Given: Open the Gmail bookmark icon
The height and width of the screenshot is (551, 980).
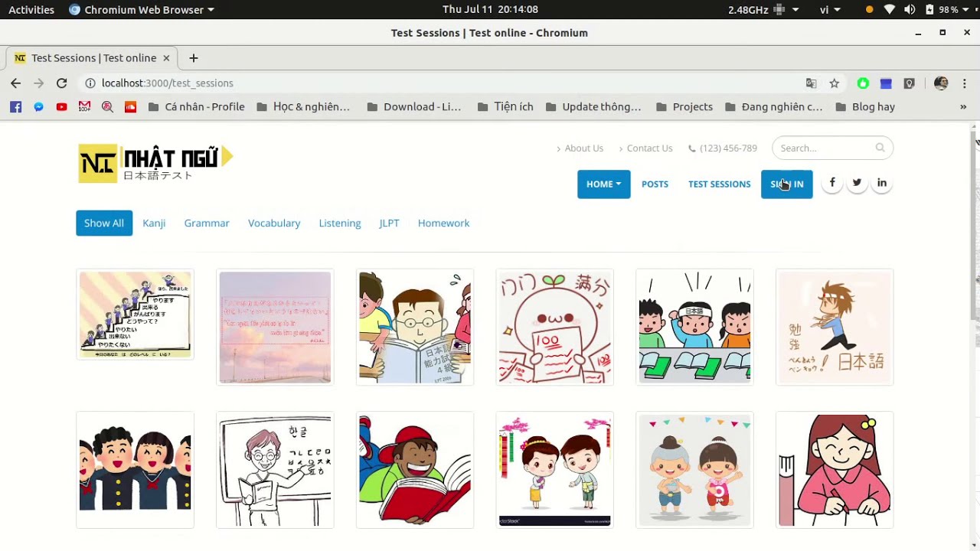Looking at the screenshot, I should (84, 107).
